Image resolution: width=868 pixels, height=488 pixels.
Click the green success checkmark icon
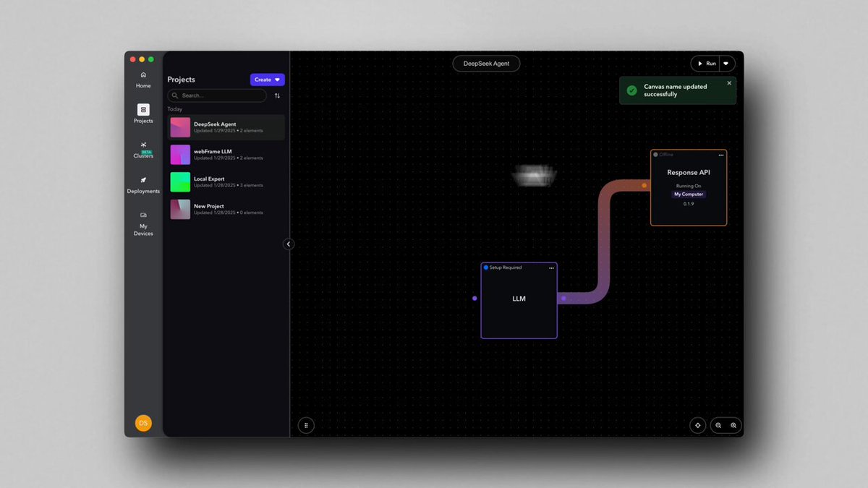pos(631,90)
